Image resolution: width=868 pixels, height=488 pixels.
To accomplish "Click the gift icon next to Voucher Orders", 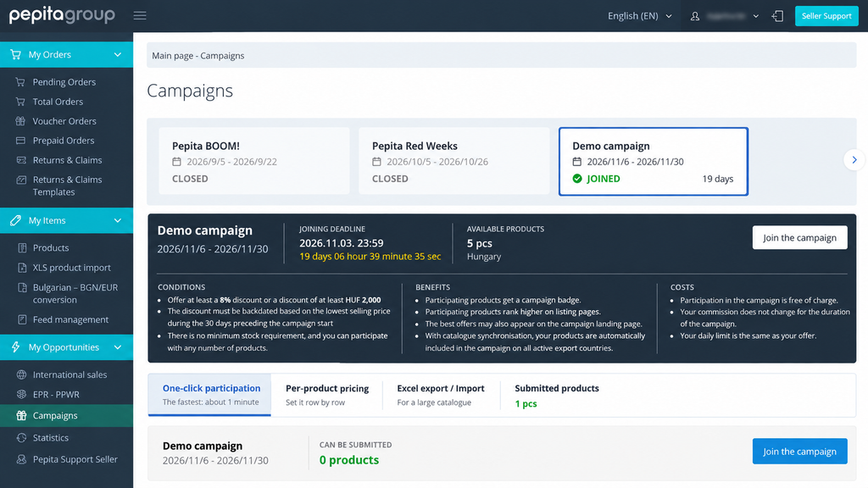I will (x=20, y=120).
